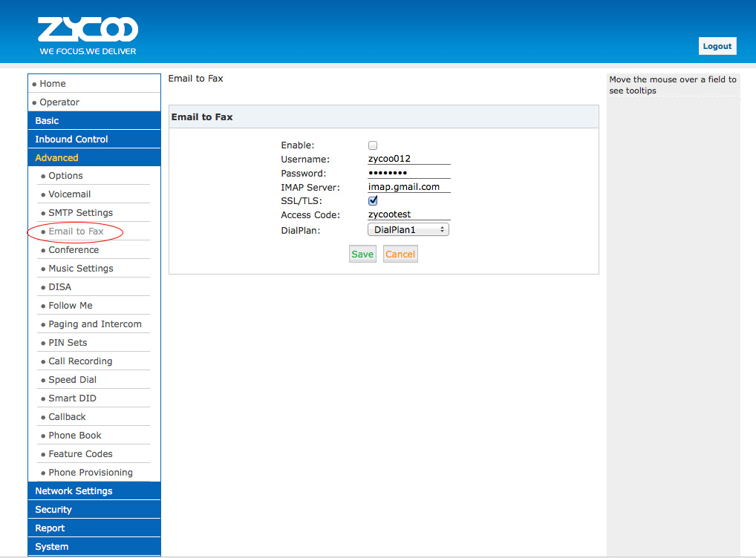Go to SMTP Settings page
The width and height of the screenshot is (756, 558).
click(80, 213)
